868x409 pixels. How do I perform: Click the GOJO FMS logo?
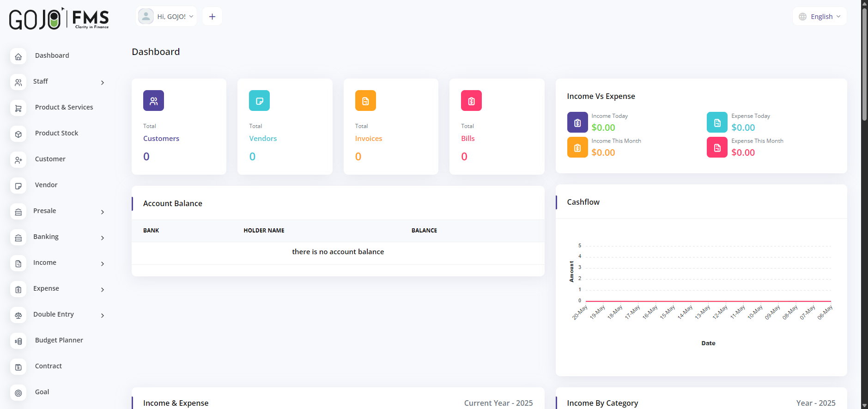coord(59,18)
